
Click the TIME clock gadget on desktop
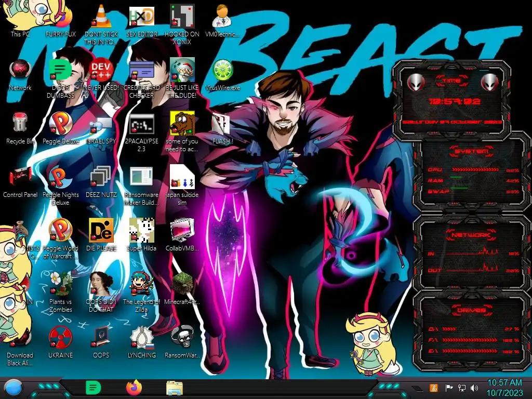[453, 101]
